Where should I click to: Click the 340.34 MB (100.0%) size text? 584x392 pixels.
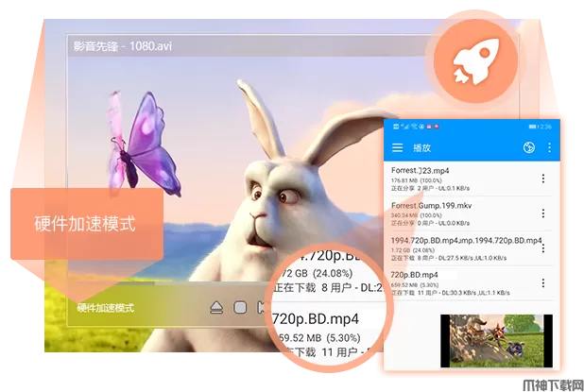(416, 215)
